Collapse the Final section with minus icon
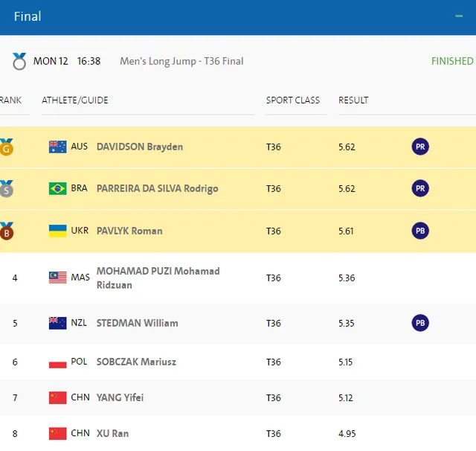Image resolution: width=476 pixels, height=451 pixels. click(x=459, y=16)
